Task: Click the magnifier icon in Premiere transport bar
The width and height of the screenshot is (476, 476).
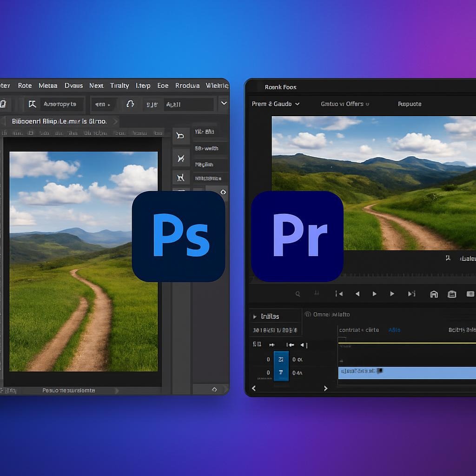Action: tap(298, 294)
